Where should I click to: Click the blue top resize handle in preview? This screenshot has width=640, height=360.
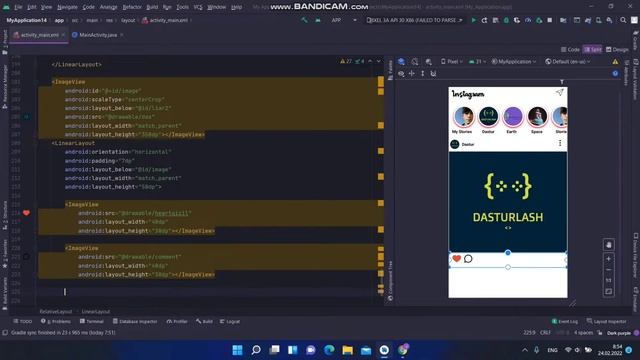click(508, 253)
